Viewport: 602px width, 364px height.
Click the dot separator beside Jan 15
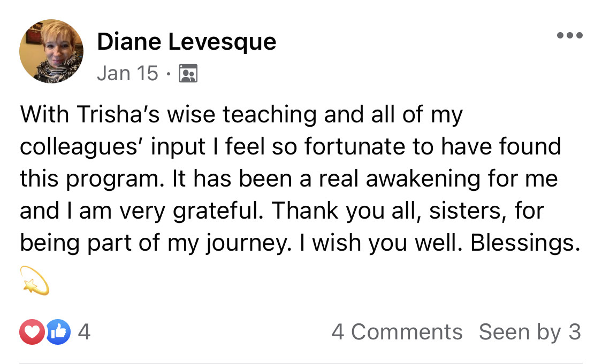coord(169,74)
